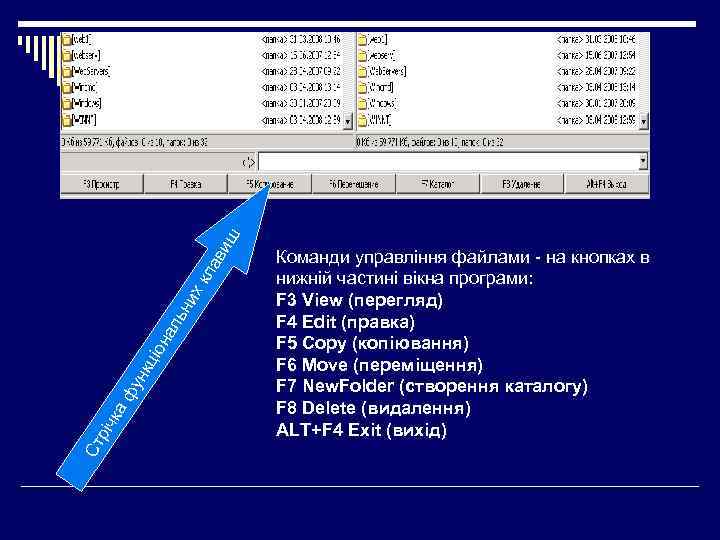This screenshot has height=540, width=720.
Task: Click the F6 Перемещение (Move) button
Action: click(354, 184)
